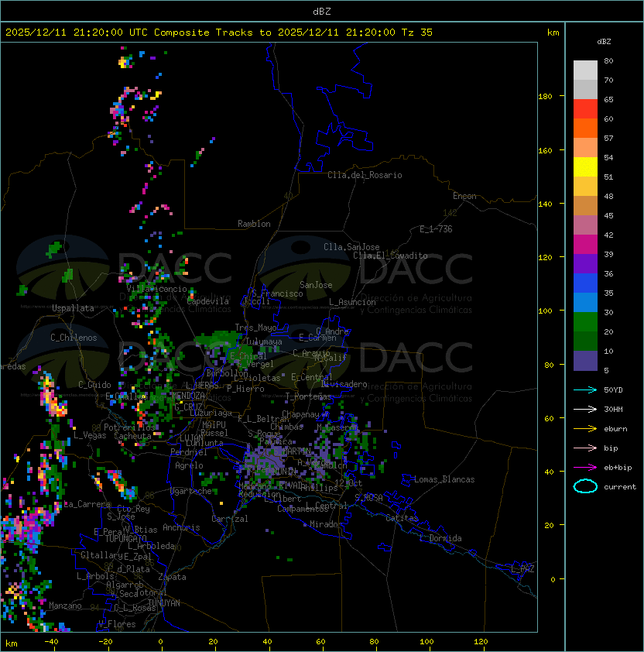Click the 'MENDOZA' city label
This screenshot has height=652, width=644.
188,395
